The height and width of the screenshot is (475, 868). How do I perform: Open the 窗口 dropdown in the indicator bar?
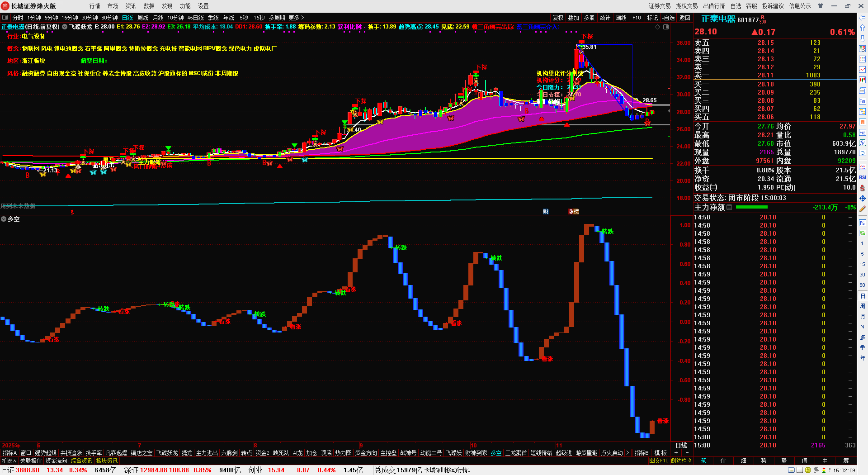pyautogui.click(x=26, y=453)
